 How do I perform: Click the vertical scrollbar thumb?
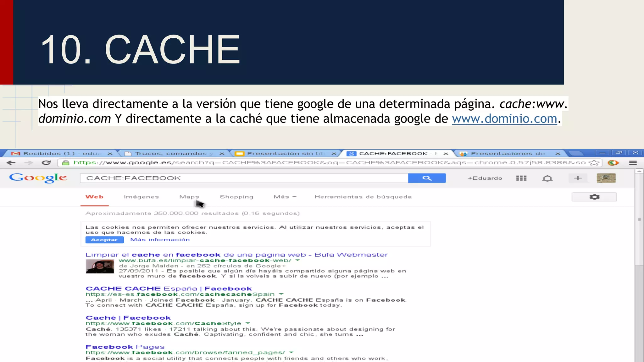(x=639, y=220)
